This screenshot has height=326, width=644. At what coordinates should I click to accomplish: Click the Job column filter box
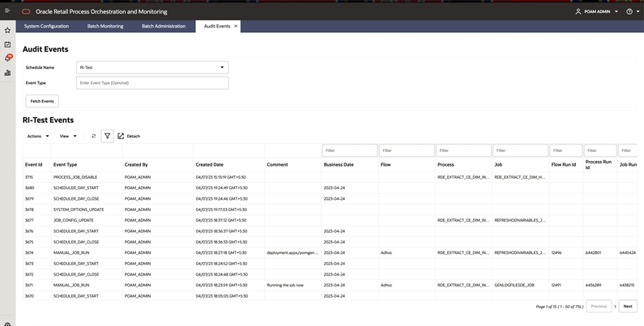(520, 150)
